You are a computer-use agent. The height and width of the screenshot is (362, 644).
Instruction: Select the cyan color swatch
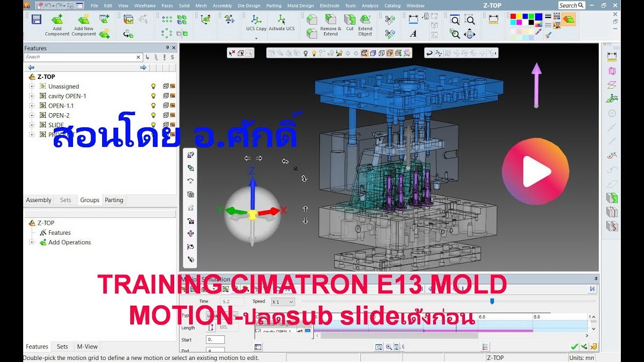(x=514, y=22)
